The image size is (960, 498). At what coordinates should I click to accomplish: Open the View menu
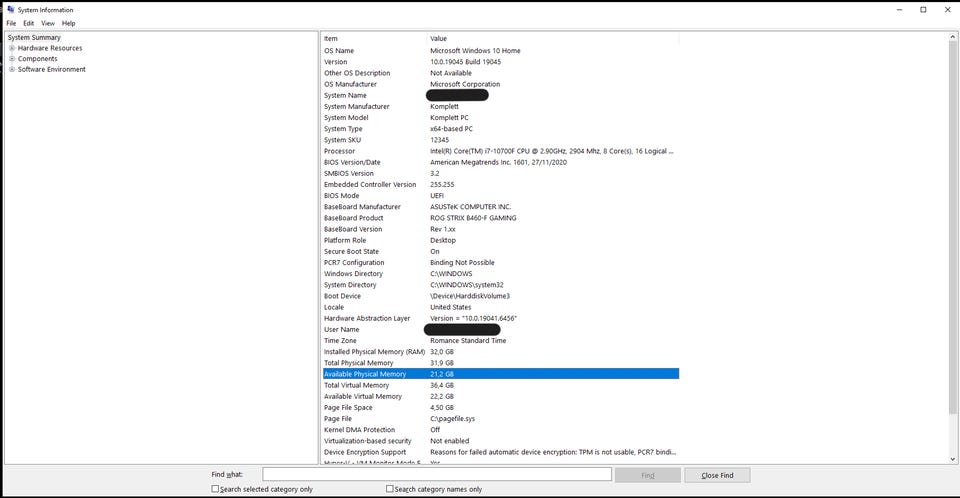48,23
